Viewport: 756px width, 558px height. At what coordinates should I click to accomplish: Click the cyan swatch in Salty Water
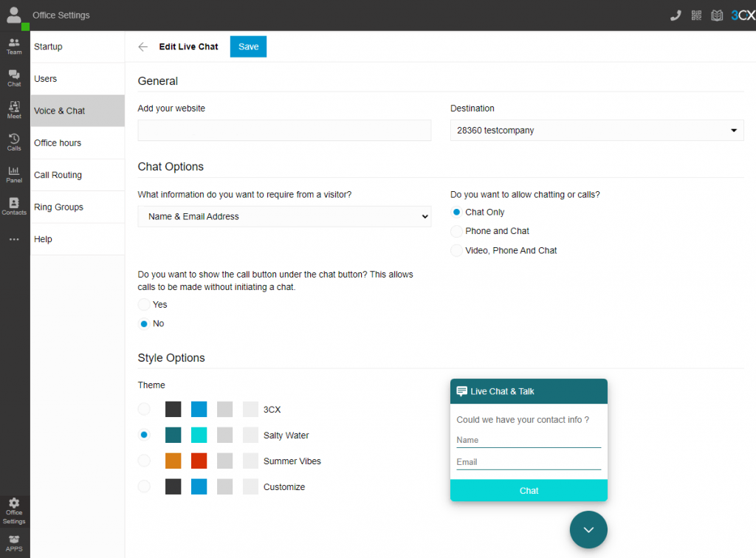(199, 435)
